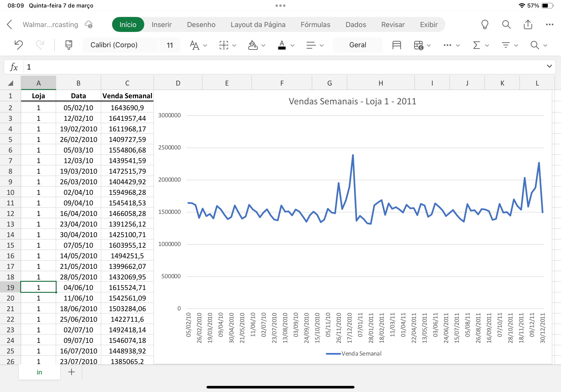
Task: Click the Share icon
Action: 528,24
